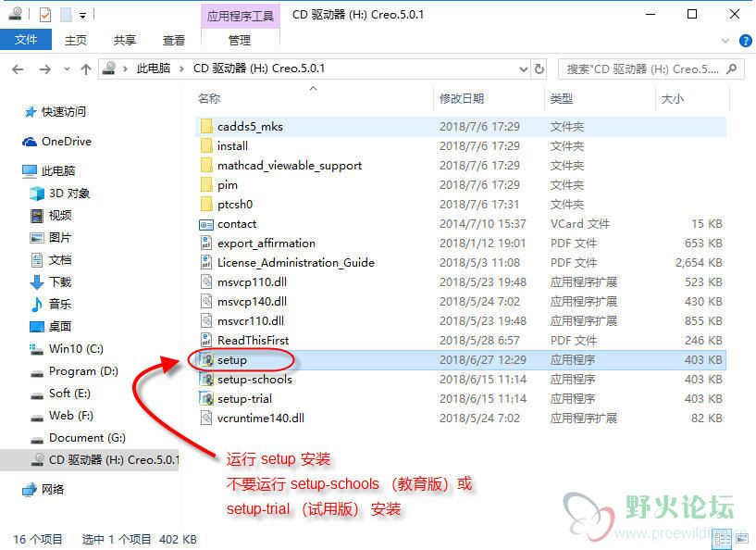Image resolution: width=756 pixels, height=550 pixels.
Task: Select 此电脑 in the navigation pane
Action: click(x=58, y=170)
